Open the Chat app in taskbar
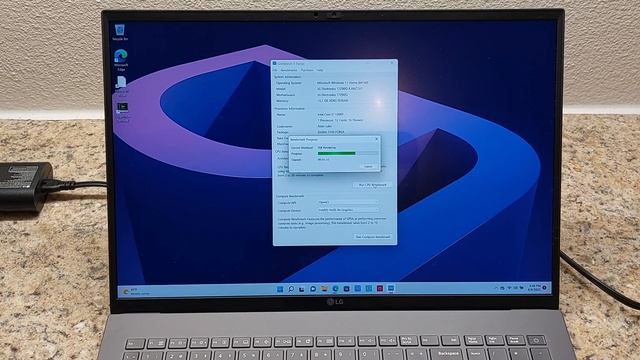 [313, 289]
